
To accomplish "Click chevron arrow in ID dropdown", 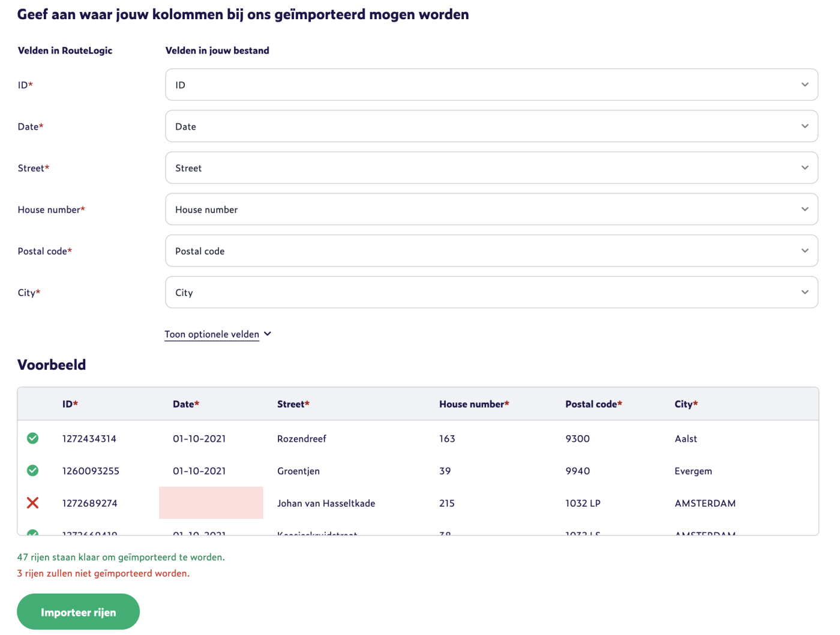I will tap(805, 85).
